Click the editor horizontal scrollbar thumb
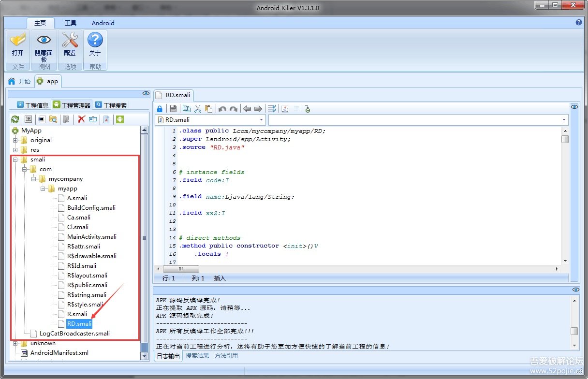588x379 pixels. (180, 269)
